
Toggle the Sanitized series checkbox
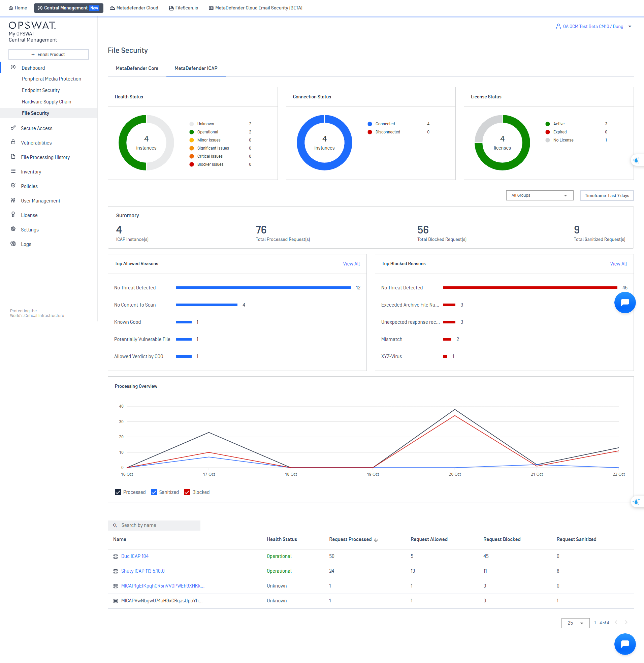[154, 492]
